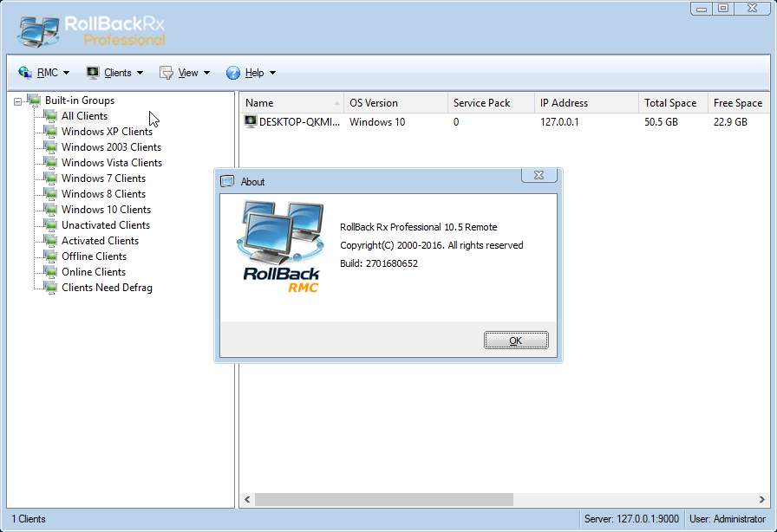Open the View menu

coord(188,74)
